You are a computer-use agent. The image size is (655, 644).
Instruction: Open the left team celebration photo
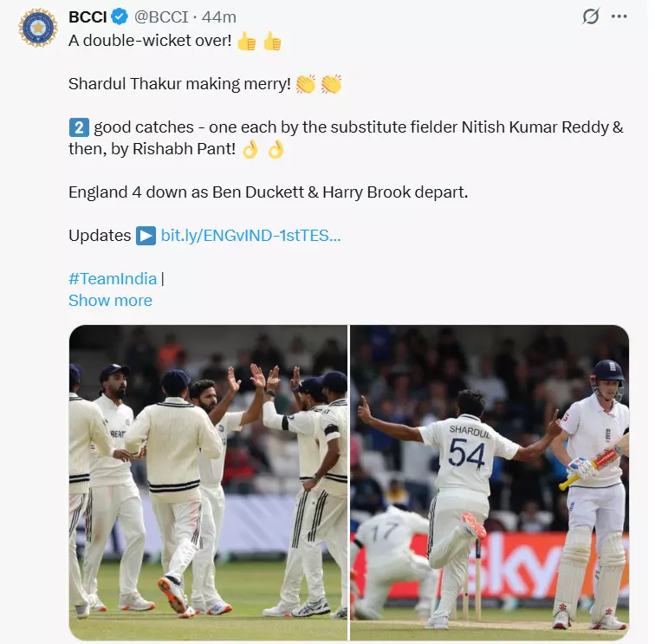pos(208,471)
